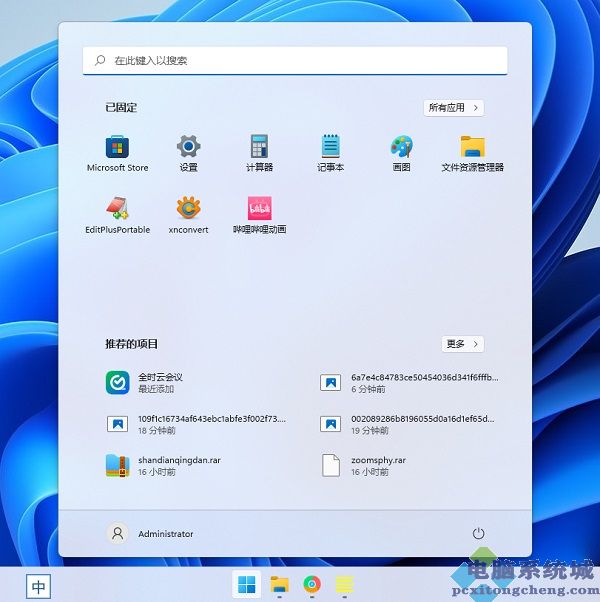Focus the 在此键入以搜索 search box

pyautogui.click(x=295, y=60)
